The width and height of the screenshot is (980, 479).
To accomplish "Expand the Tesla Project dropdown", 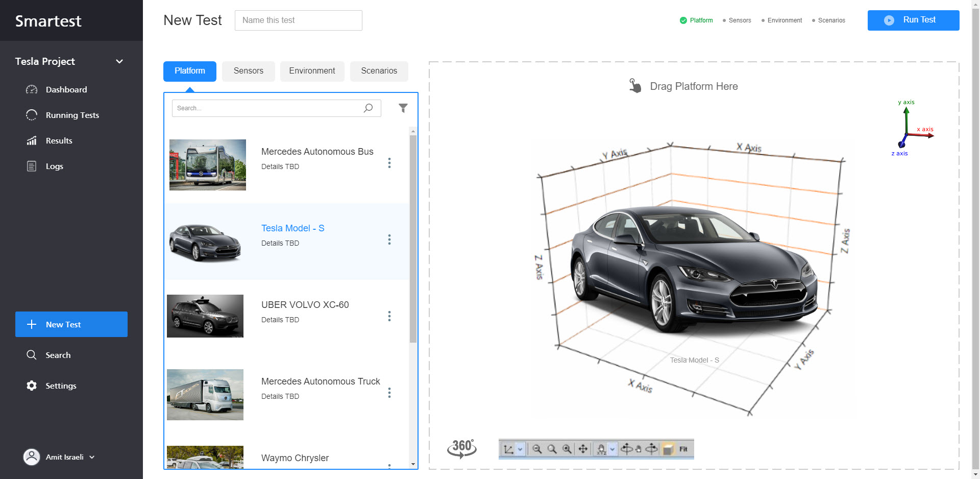I will point(119,61).
